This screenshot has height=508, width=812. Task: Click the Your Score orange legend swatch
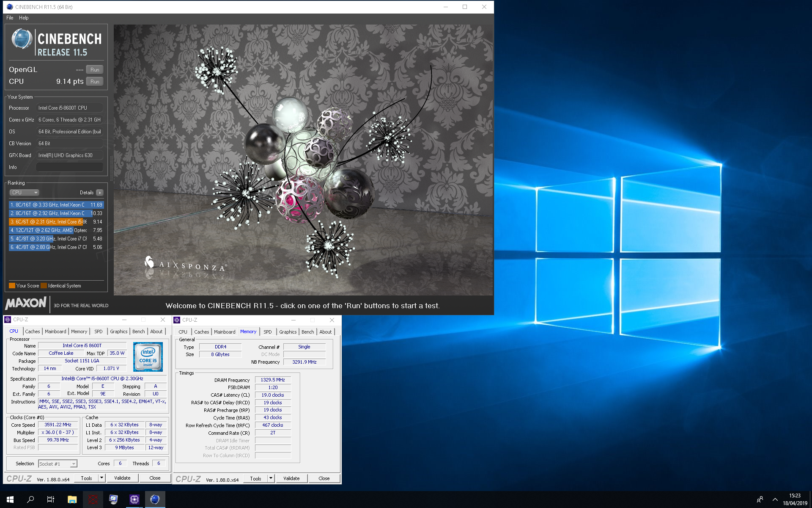pos(12,286)
